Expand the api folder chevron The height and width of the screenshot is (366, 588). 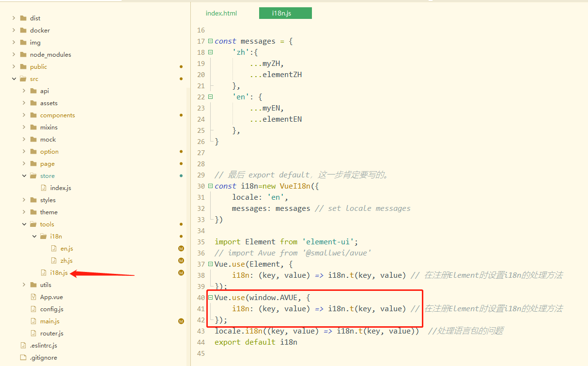point(24,91)
